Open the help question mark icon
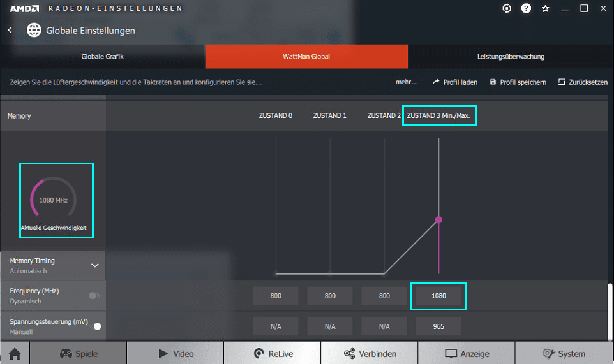This screenshot has width=614, height=364. point(526,8)
